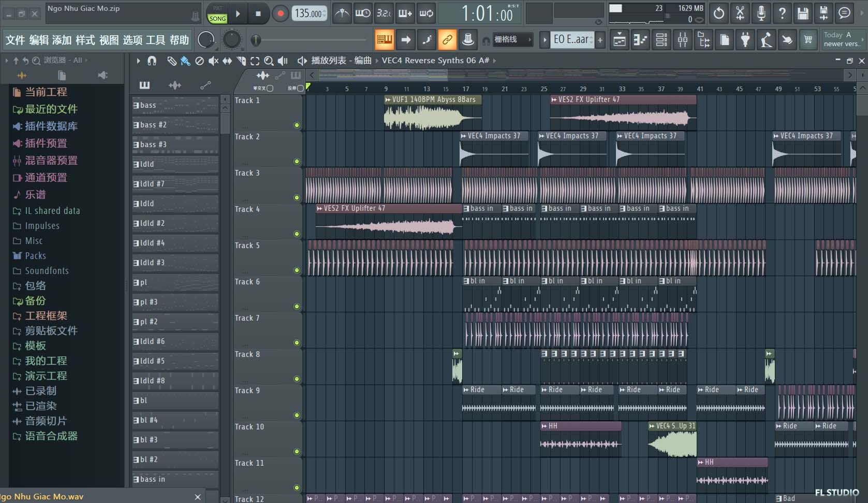The height and width of the screenshot is (503, 868).
Task: Toggle typing keyboard to piano
Action: click(385, 39)
